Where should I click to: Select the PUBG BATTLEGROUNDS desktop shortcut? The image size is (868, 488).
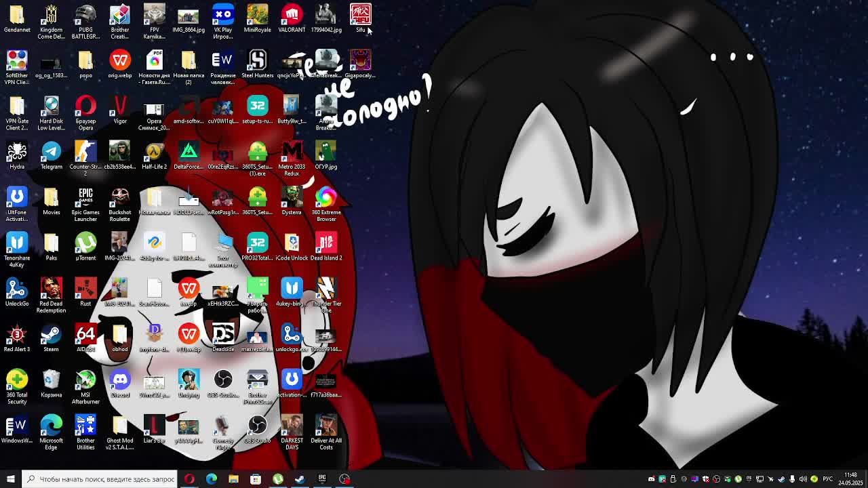click(85, 22)
